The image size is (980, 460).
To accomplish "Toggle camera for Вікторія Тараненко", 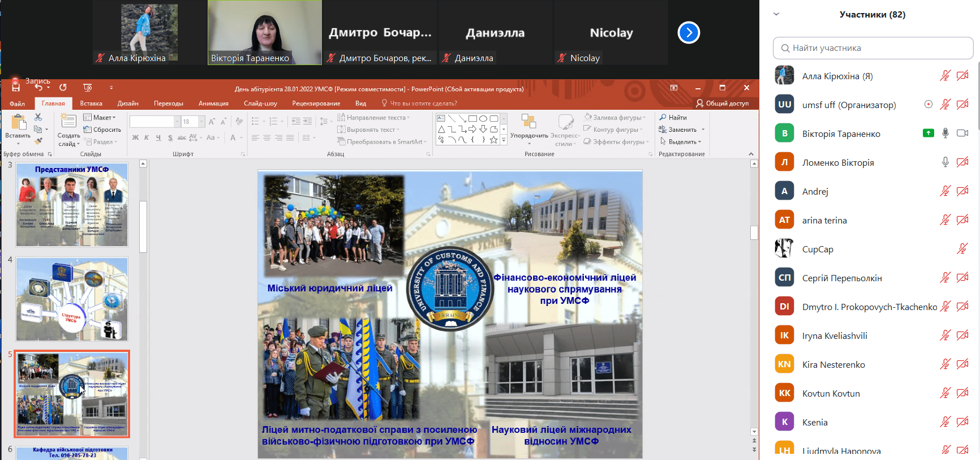I will coord(962,133).
